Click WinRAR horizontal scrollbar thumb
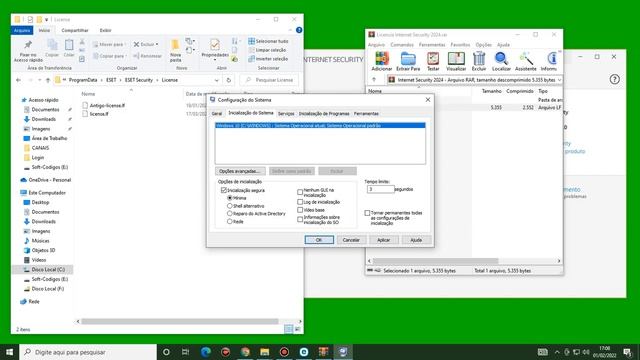The height and width of the screenshot is (360, 640). 436,261
